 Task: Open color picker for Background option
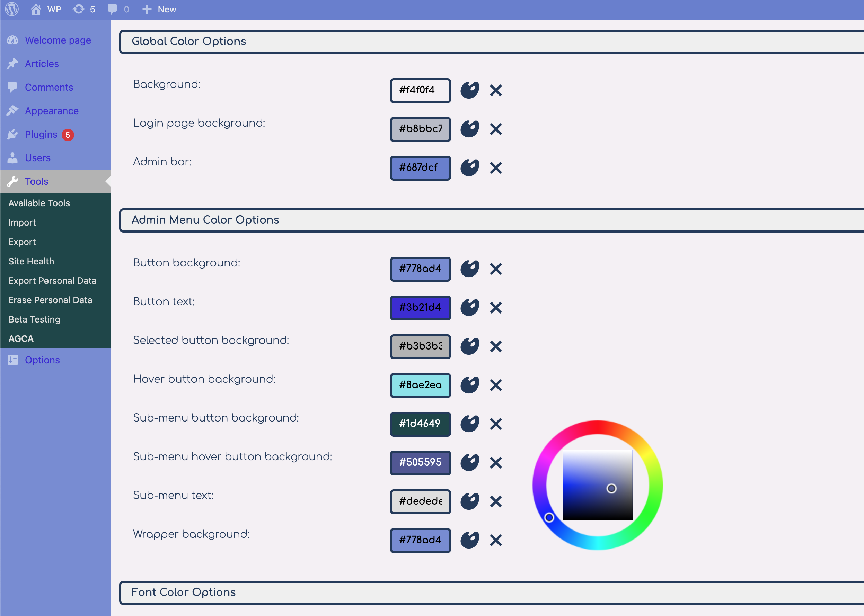click(469, 90)
